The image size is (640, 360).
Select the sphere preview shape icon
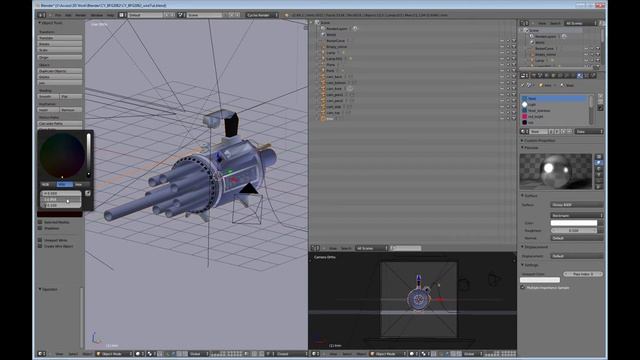point(599,163)
